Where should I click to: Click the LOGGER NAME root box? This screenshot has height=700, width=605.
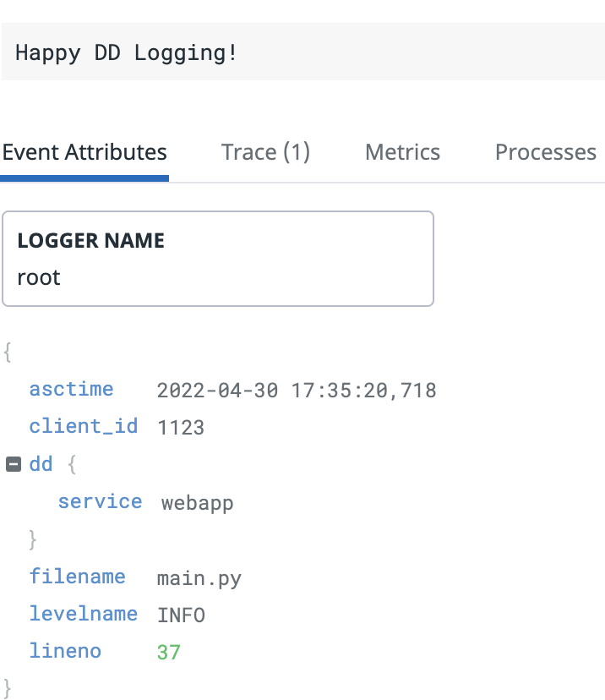pos(218,259)
